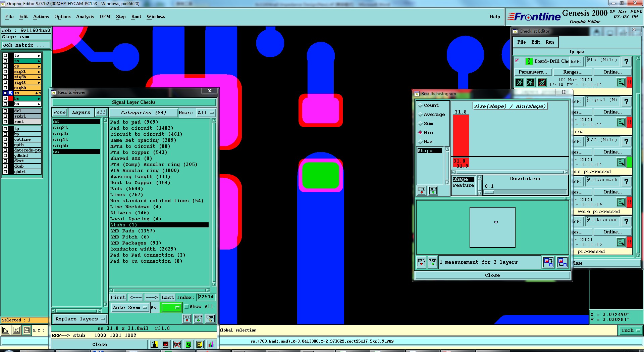
Task: Select the Stubs (1) category row
Action: 159,225
